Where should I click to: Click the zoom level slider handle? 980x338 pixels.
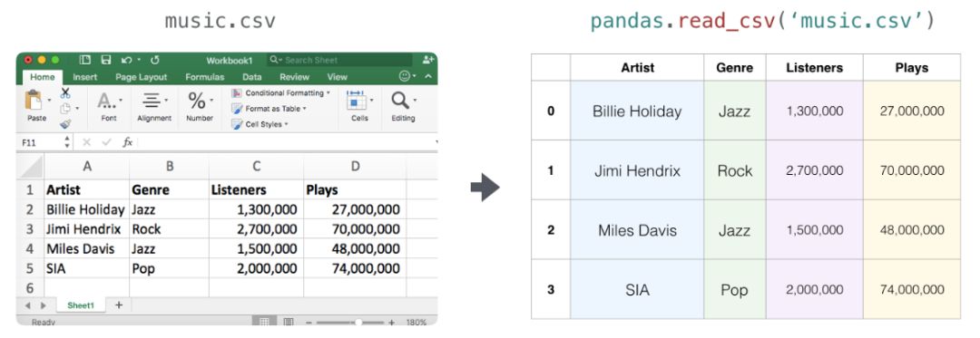358,323
